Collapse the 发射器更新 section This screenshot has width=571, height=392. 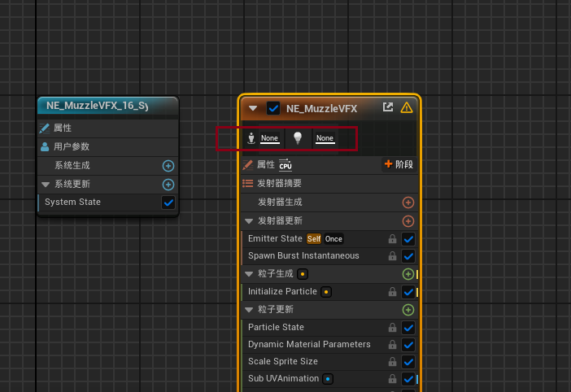(x=249, y=221)
